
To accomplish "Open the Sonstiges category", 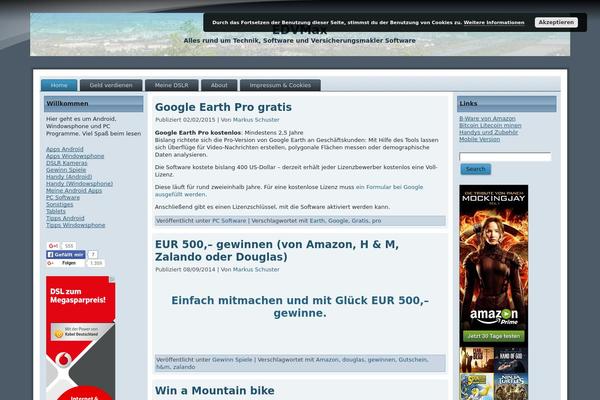I will pos(59,204).
